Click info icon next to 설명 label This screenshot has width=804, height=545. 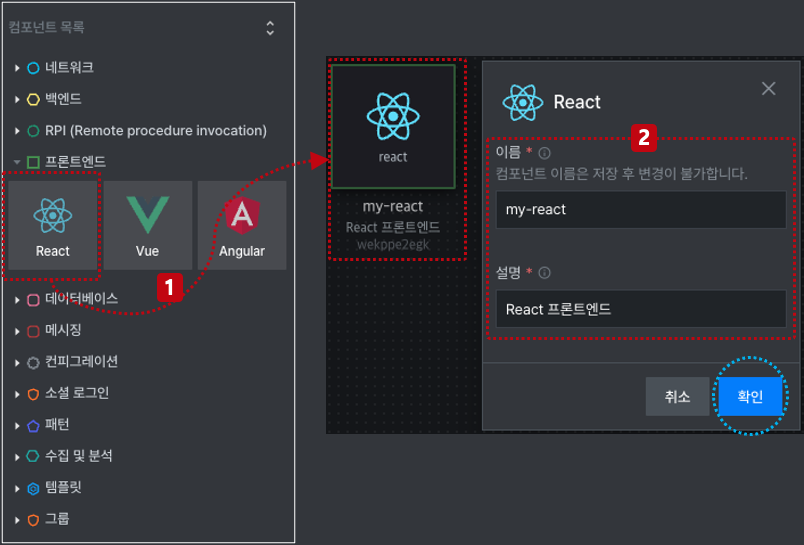tap(545, 273)
